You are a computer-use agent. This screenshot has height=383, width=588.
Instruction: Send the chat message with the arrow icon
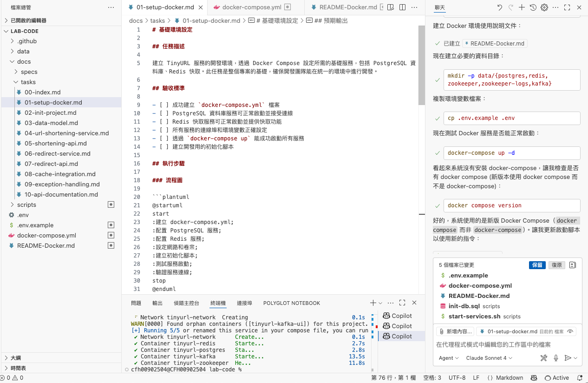[x=567, y=358]
